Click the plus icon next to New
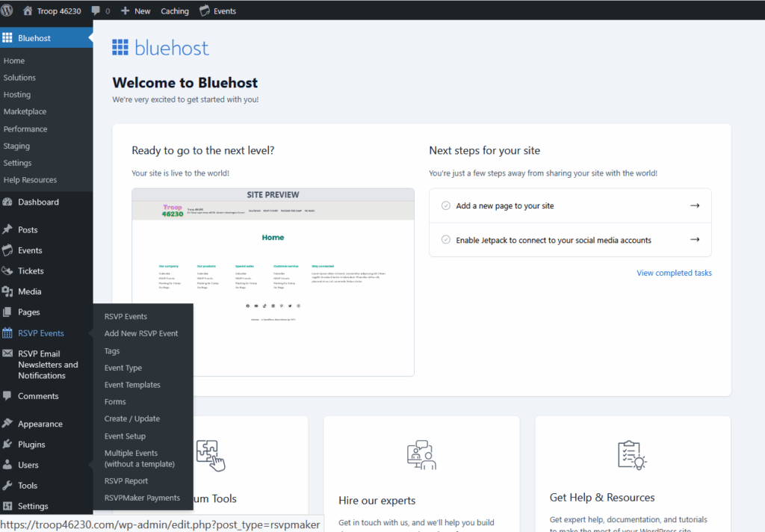The image size is (765, 532). coord(125,10)
